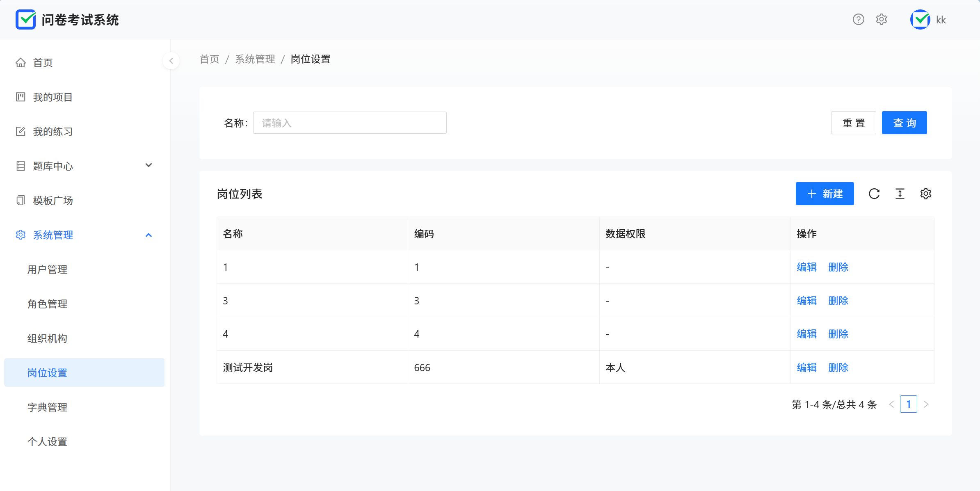The image size is (980, 491).
Task: Click the 问卷考试系统 logo icon
Action: (25, 20)
